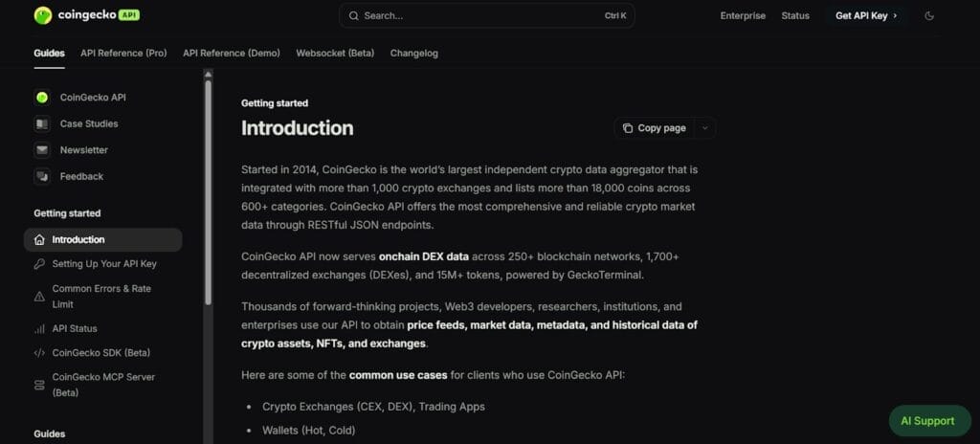The image size is (980, 444).
Task: Toggle dark mode with moon icon
Action: (929, 15)
